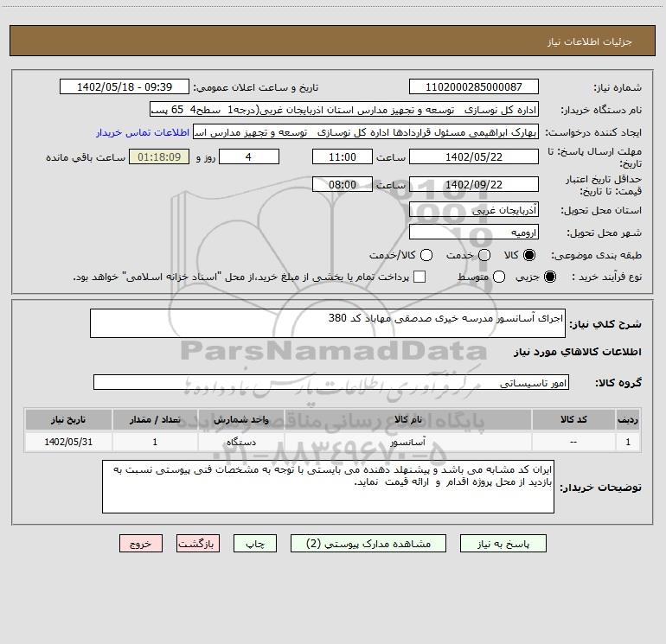The width and height of the screenshot is (666, 644).
Task: Click the deadline time 11:00 field
Action: [x=343, y=156]
